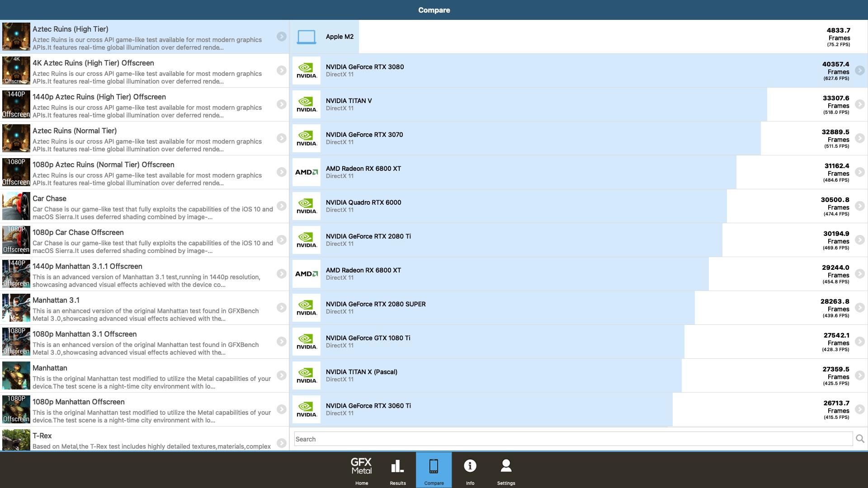Click NVIDIA logo for RTX 3080

pos(307,70)
